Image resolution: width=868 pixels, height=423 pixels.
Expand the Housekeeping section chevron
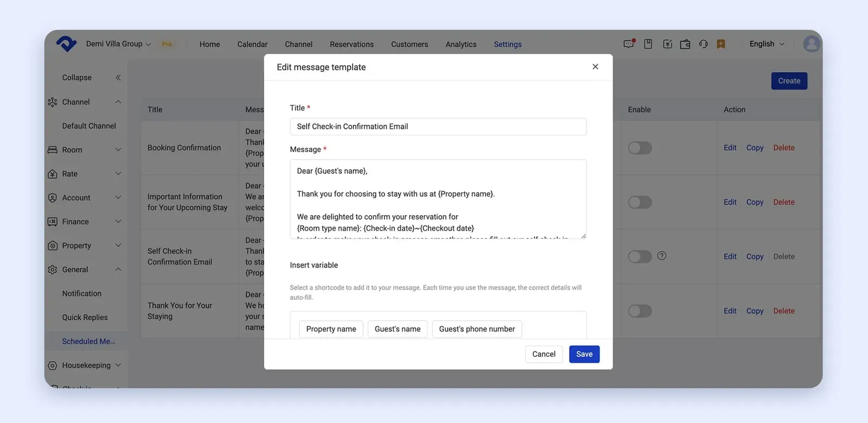coord(118,365)
